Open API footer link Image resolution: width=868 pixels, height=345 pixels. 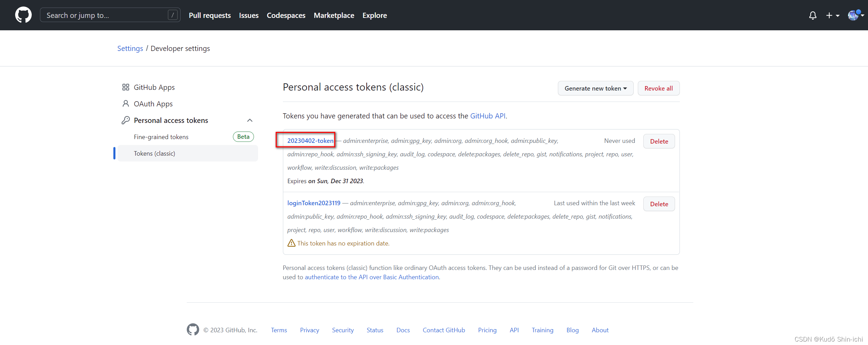tap(514, 330)
